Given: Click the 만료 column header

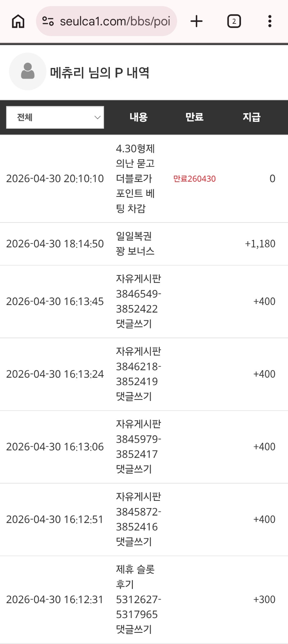Looking at the screenshot, I should [194, 117].
